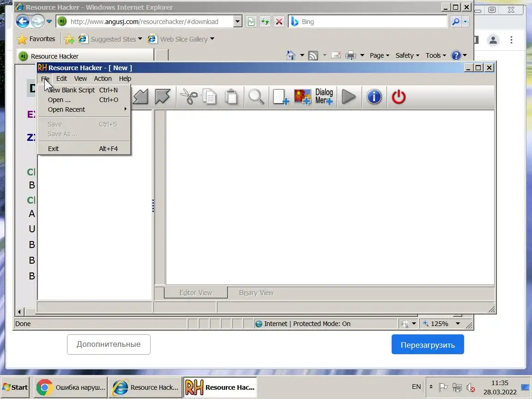Click the IE Stop red X icon
Viewport: 532px width, 399px height.
coord(279,22)
